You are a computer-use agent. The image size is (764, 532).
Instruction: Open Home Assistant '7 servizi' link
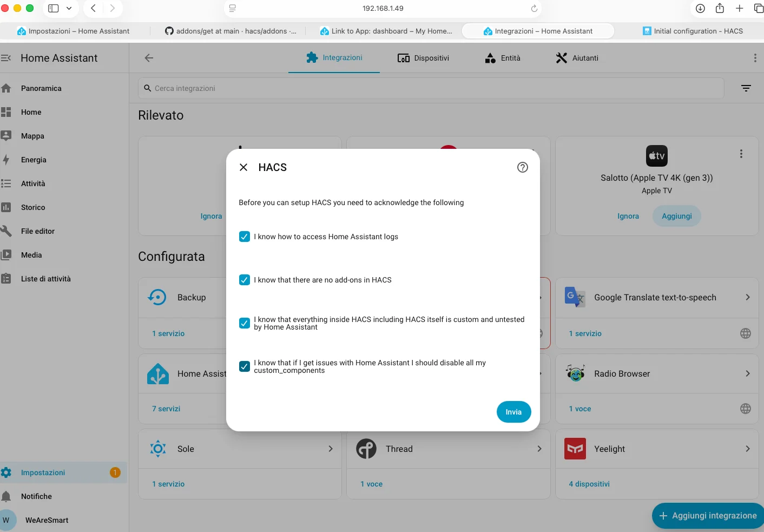click(x=166, y=409)
